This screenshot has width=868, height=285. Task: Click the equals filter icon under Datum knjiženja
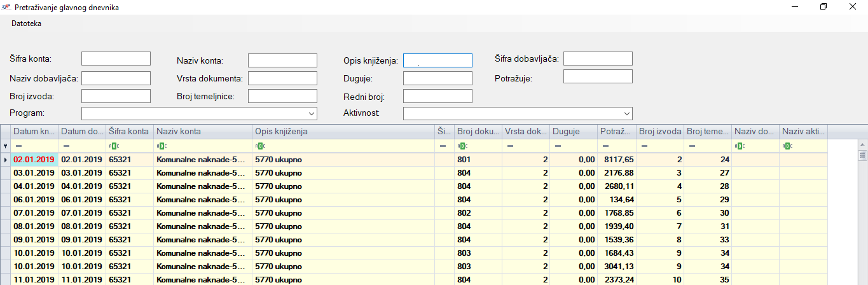18,146
